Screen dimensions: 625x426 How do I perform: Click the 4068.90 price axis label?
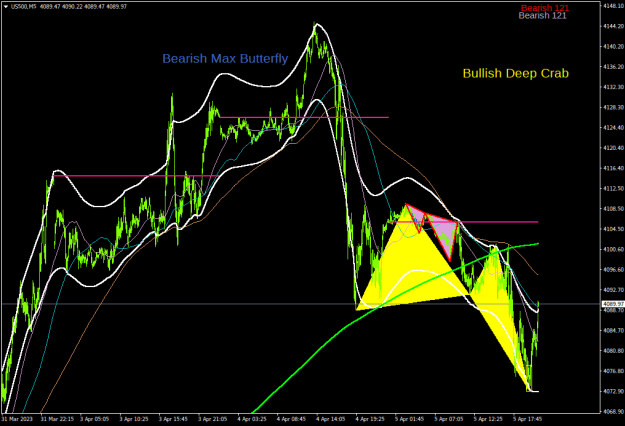tap(613, 412)
